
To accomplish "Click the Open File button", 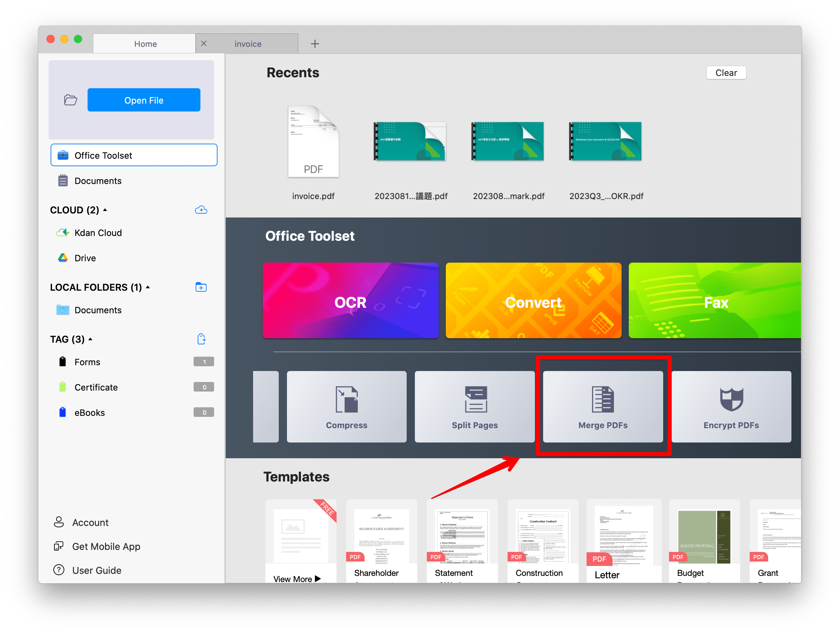I will click(x=144, y=100).
